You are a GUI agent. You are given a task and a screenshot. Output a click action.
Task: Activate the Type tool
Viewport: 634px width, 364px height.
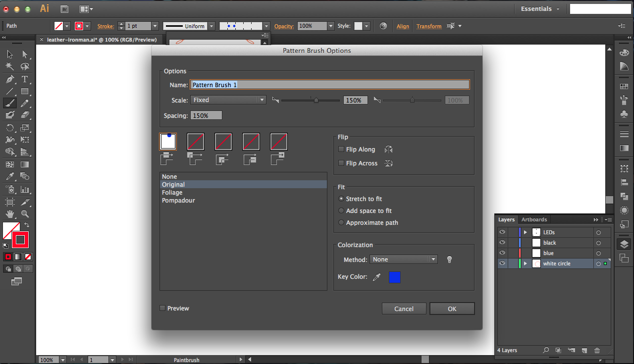tap(25, 79)
